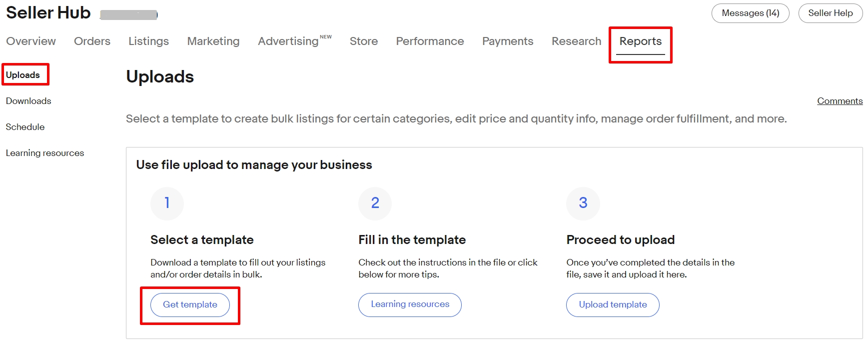Open Learning resources under step two
The height and width of the screenshot is (344, 868).
click(x=409, y=304)
